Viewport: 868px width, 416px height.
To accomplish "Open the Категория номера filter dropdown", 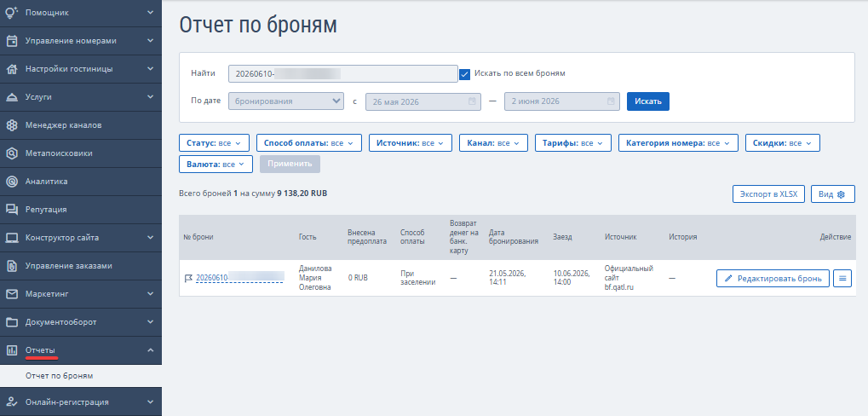I will tap(678, 143).
